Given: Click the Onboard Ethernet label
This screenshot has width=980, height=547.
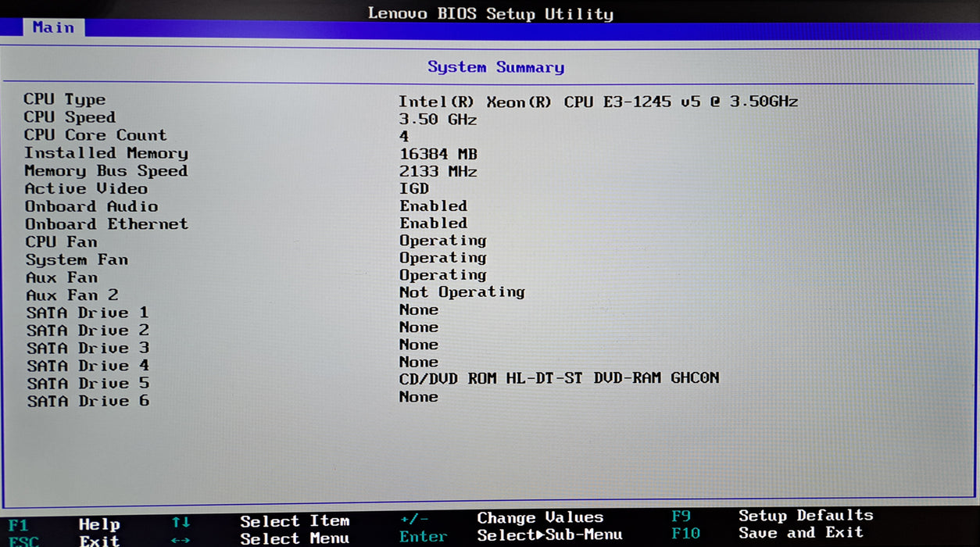Looking at the screenshot, I should [106, 224].
